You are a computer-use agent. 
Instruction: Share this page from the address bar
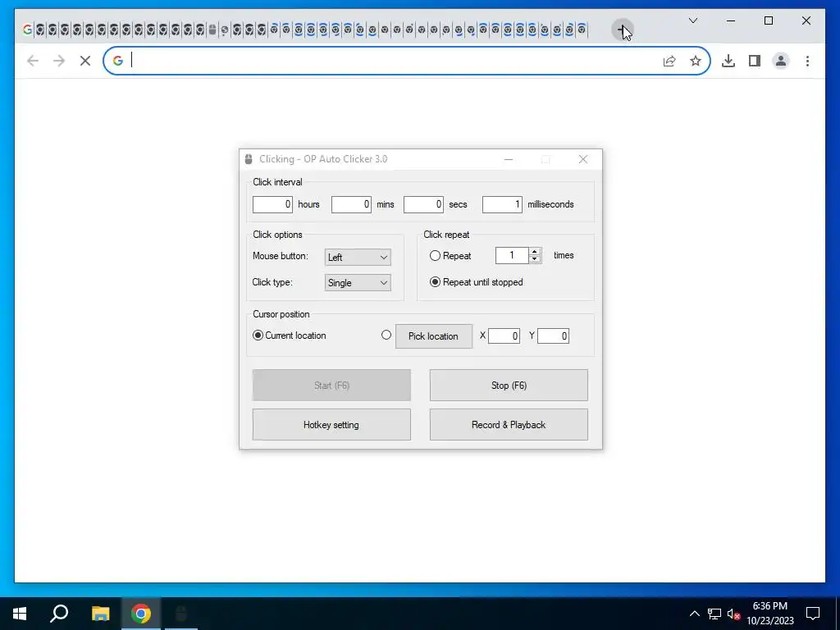[x=669, y=61]
